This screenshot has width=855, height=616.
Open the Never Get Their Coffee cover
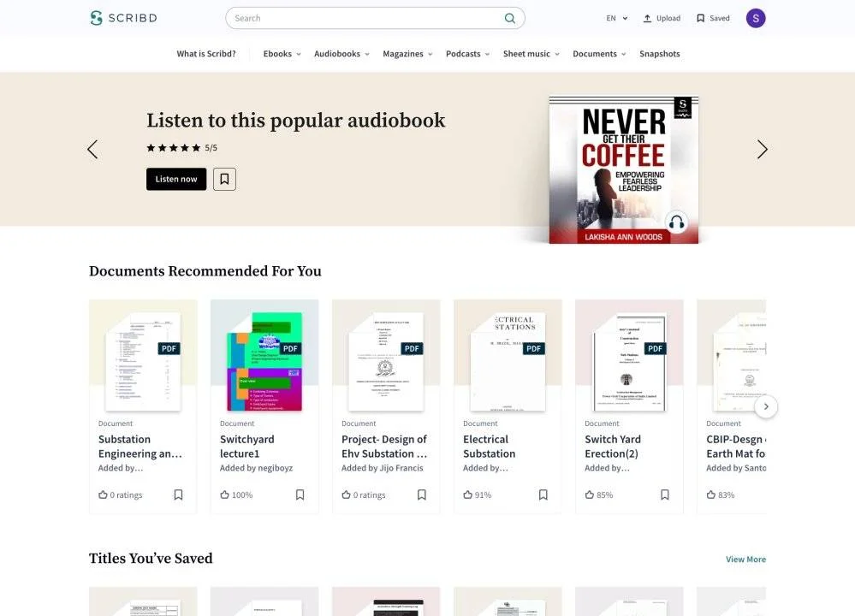[x=623, y=170]
